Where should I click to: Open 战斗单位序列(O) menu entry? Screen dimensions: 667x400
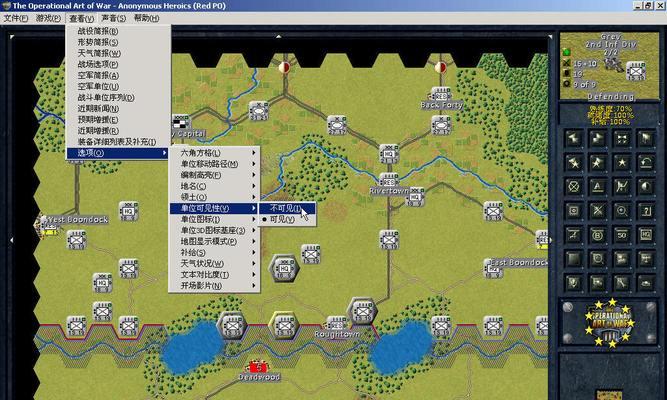coord(119,97)
